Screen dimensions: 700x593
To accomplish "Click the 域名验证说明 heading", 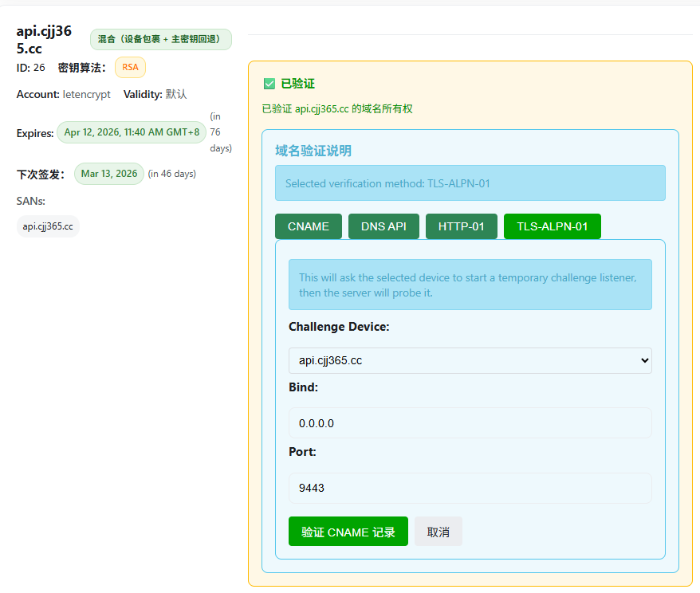I will pos(313,151).
